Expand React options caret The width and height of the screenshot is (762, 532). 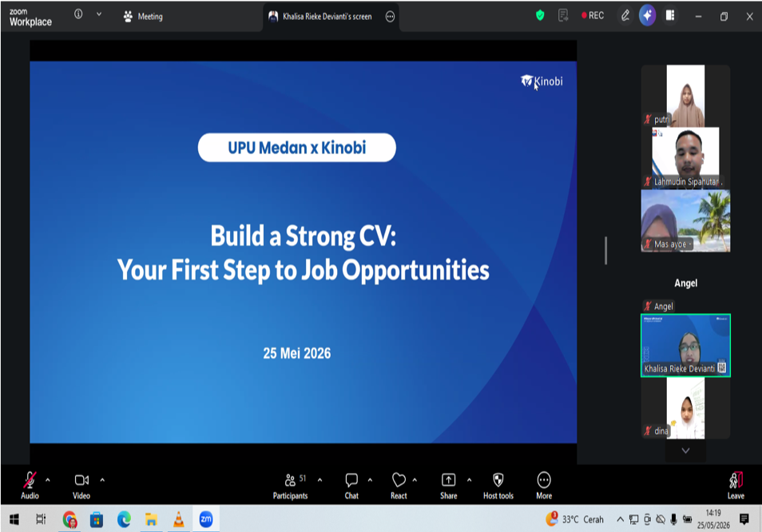[415, 480]
